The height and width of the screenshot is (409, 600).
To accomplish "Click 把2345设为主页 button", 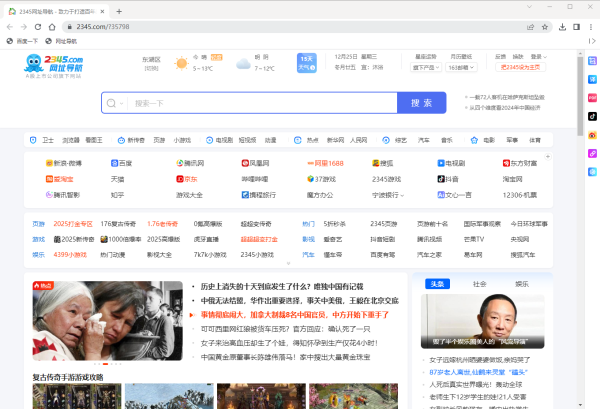I will tap(520, 67).
